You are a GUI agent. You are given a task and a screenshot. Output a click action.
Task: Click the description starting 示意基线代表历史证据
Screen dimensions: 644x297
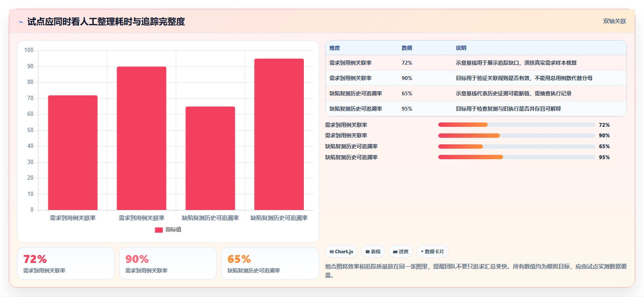(514, 94)
